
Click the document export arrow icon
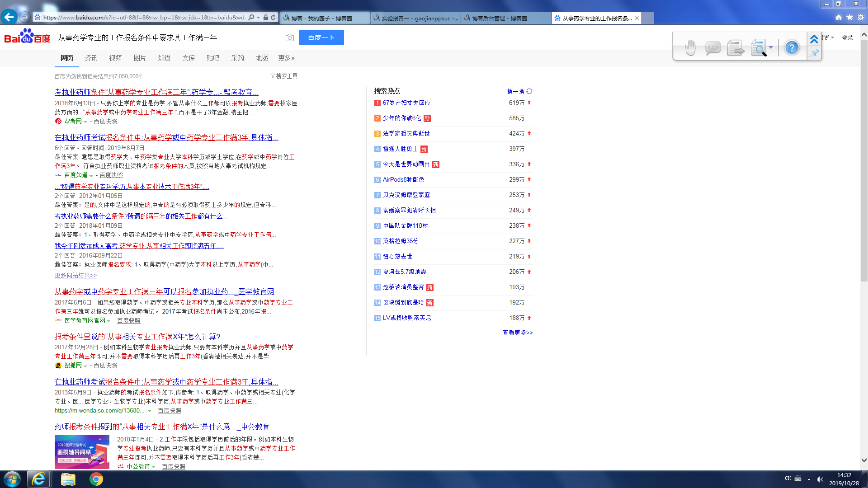736,47
